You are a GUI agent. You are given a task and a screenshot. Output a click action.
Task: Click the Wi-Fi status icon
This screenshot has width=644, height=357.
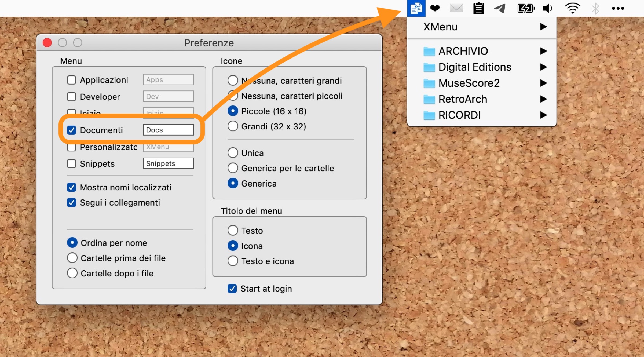pos(572,8)
